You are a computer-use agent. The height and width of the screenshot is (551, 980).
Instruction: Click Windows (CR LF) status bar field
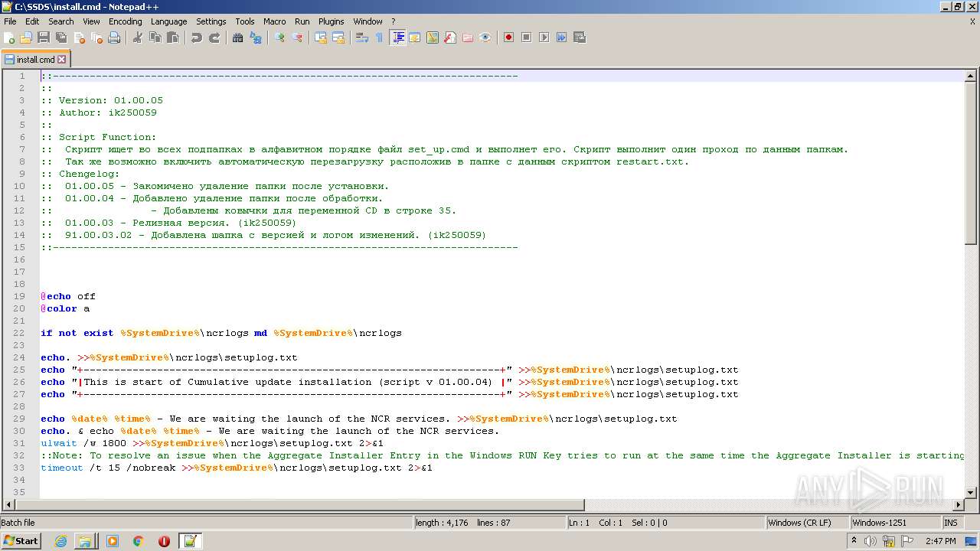coord(808,523)
